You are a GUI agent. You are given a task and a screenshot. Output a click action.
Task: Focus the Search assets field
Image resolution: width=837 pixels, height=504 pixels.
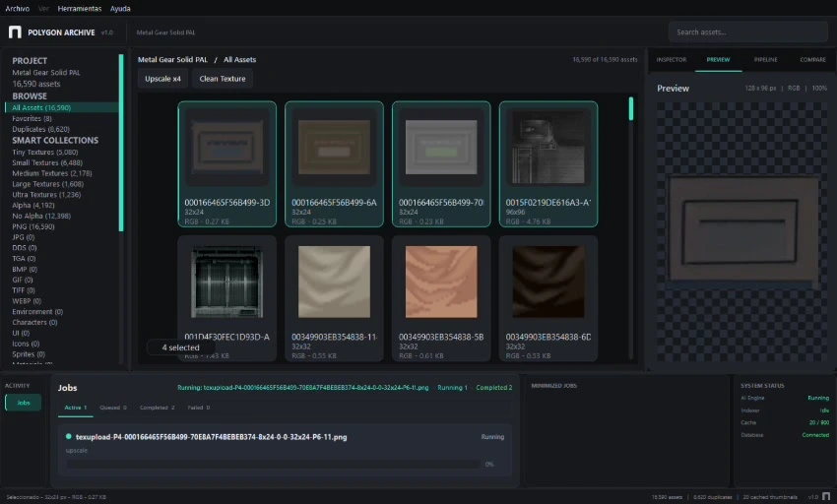pos(747,32)
